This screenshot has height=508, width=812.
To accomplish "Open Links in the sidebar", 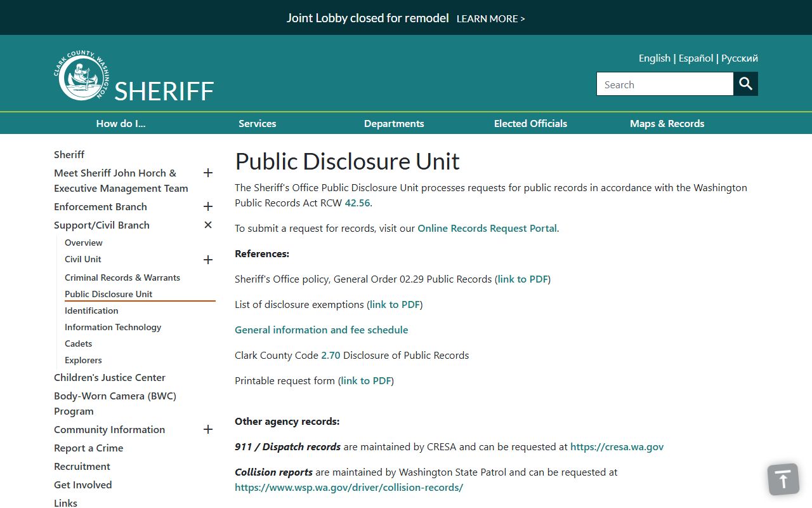I will (x=65, y=503).
